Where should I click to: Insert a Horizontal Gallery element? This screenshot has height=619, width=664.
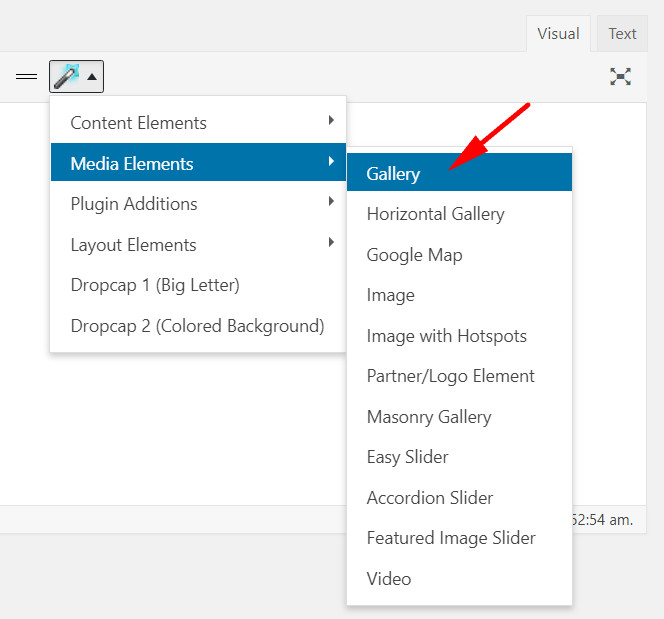tap(459, 214)
